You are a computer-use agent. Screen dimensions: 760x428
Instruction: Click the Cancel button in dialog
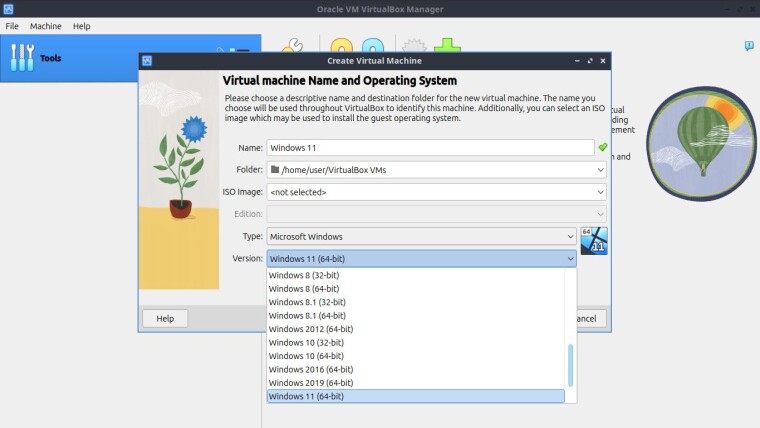point(591,318)
